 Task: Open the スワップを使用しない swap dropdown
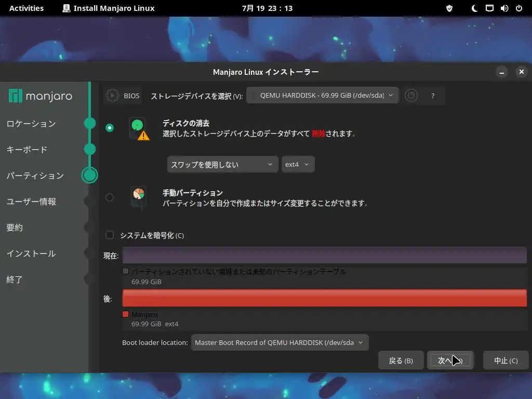tap(222, 164)
